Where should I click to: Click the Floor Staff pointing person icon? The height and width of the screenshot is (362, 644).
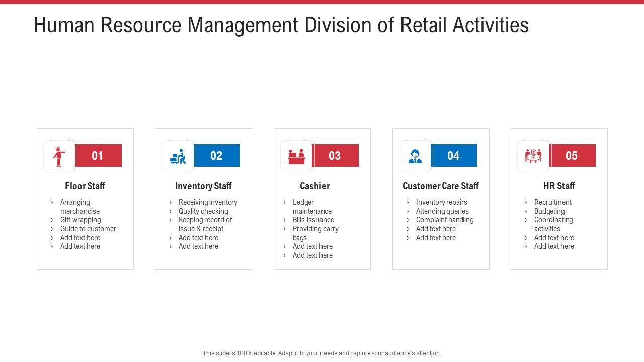pos(59,156)
